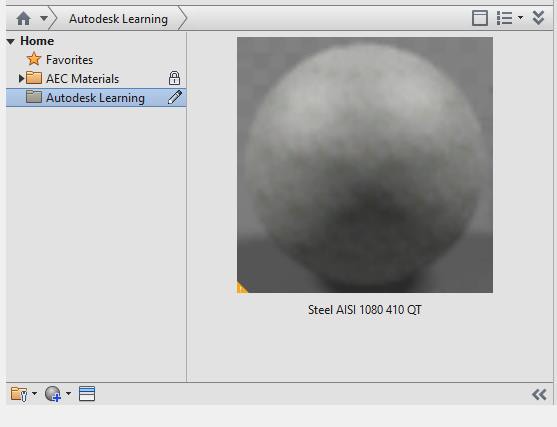Open the view options dropdown arrow
This screenshot has height=427, width=557.
pos(520,17)
